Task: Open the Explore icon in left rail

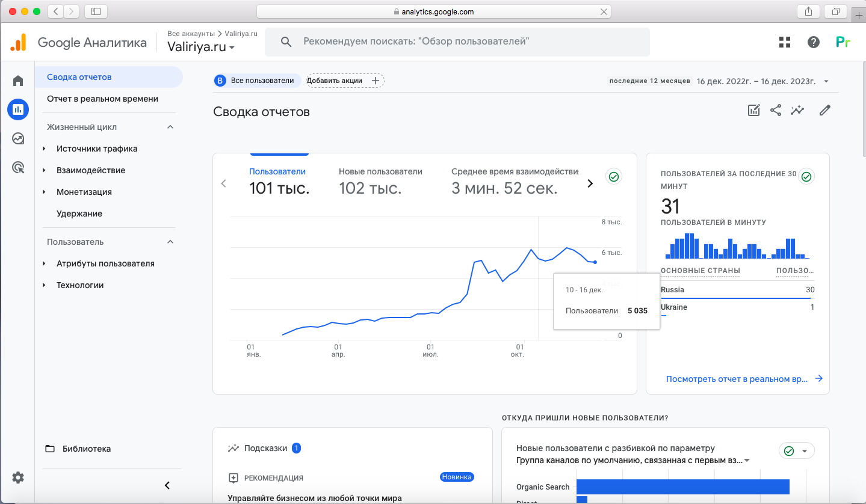Action: tap(18, 138)
